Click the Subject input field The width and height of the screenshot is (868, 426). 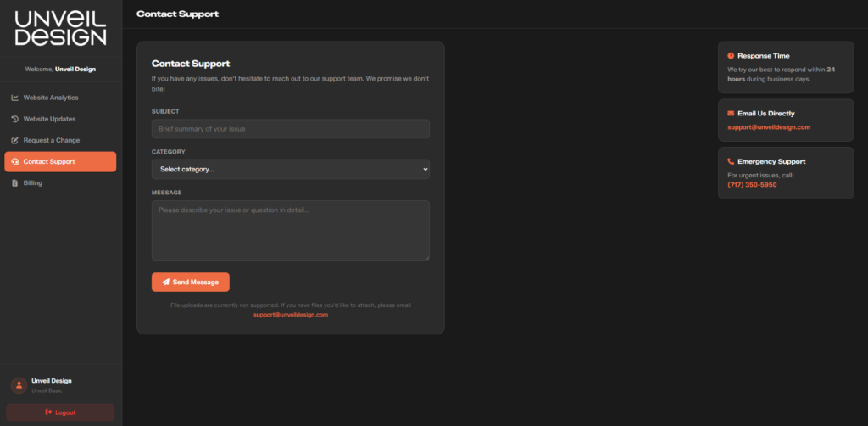click(291, 128)
